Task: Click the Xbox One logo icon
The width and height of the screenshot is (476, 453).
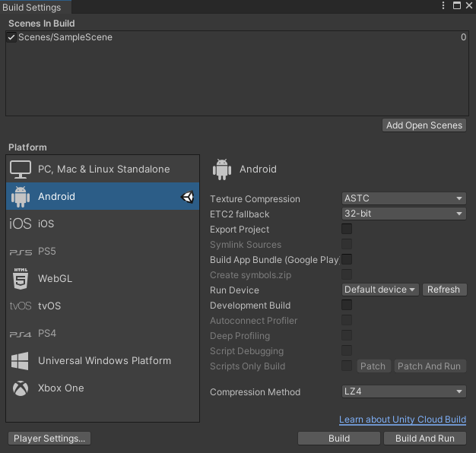Action: click(21, 388)
